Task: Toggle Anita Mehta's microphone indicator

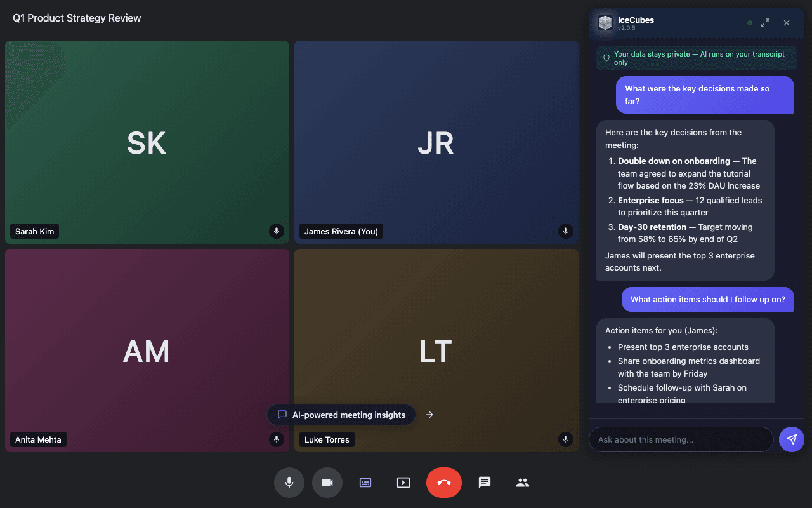Action: 277,439
